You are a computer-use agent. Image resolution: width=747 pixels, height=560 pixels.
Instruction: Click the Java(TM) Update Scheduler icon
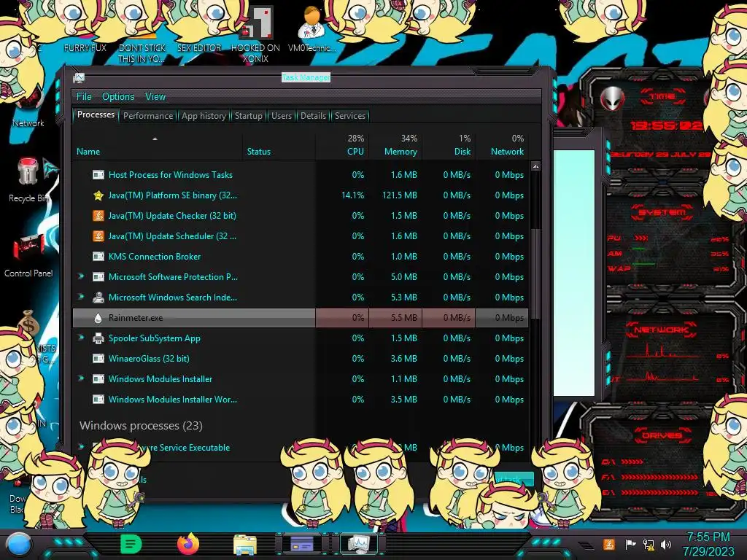pyautogui.click(x=98, y=236)
